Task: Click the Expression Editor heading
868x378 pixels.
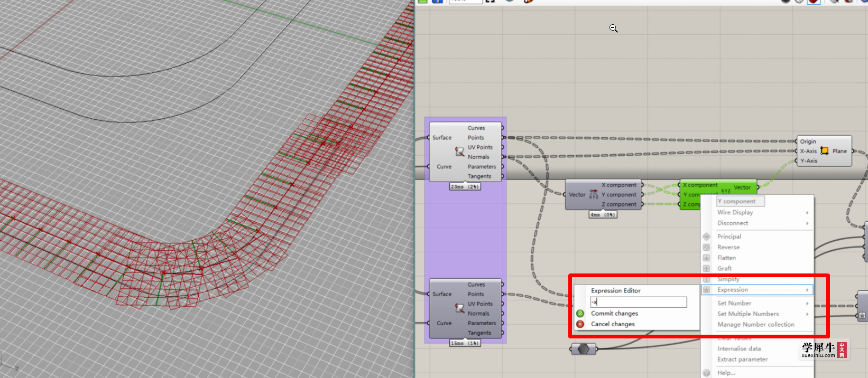Action: 615,290
